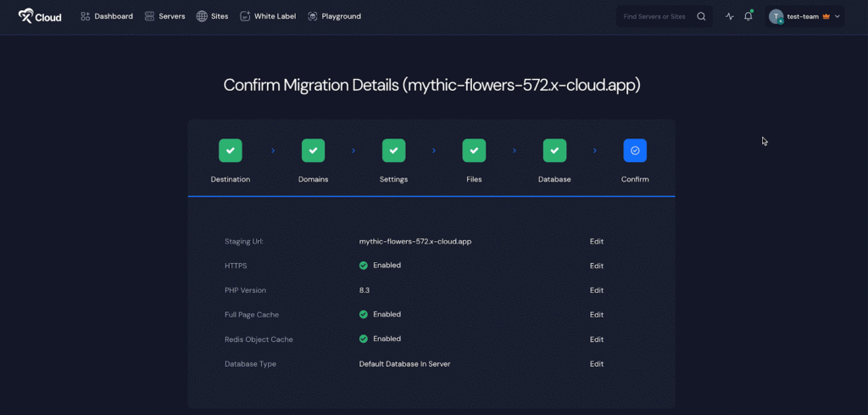The image size is (868, 415).
Task: Click the Database step checkmark icon
Action: coord(554,150)
